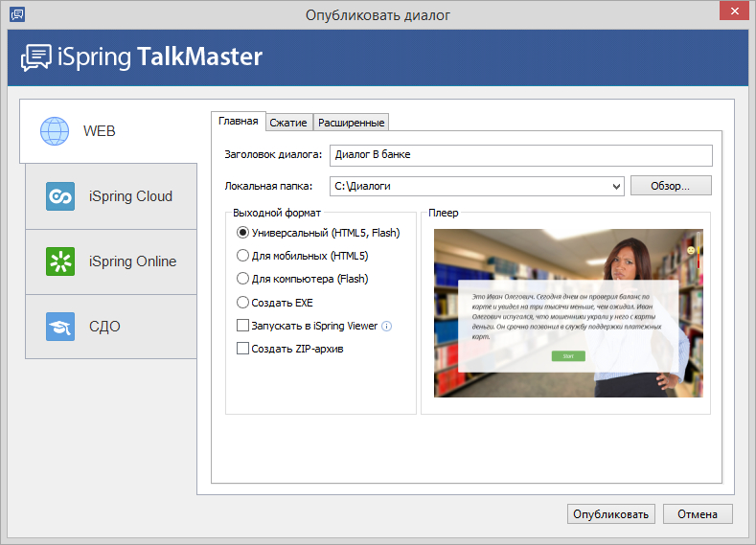Viewport: 756px width, 545px height.
Task: Click the title bar dialog icon
Action: click(17, 14)
